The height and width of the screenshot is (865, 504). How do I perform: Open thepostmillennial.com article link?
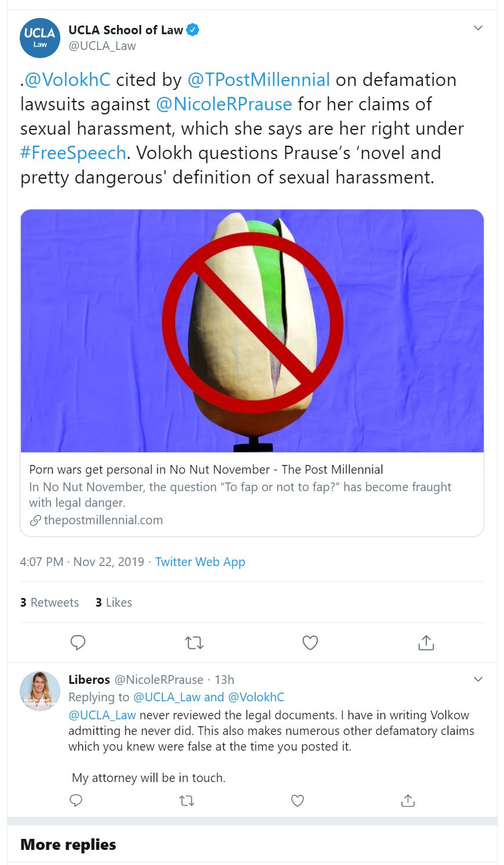pyautogui.click(x=103, y=520)
